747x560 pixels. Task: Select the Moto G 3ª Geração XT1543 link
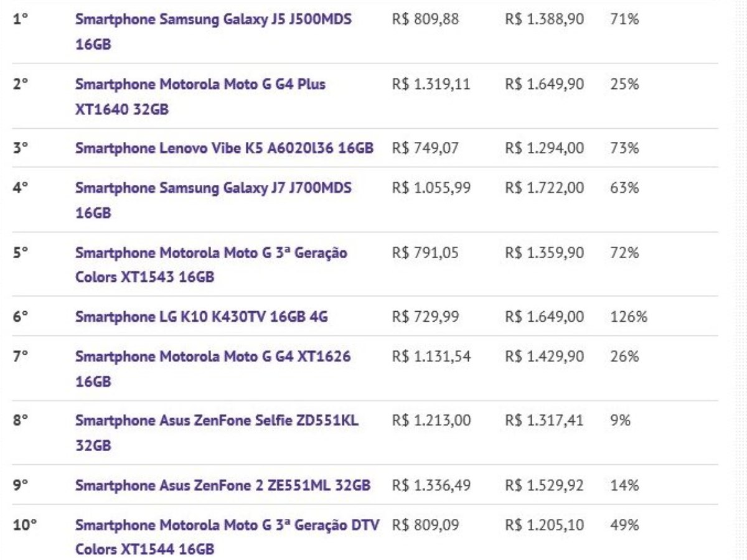point(211,253)
